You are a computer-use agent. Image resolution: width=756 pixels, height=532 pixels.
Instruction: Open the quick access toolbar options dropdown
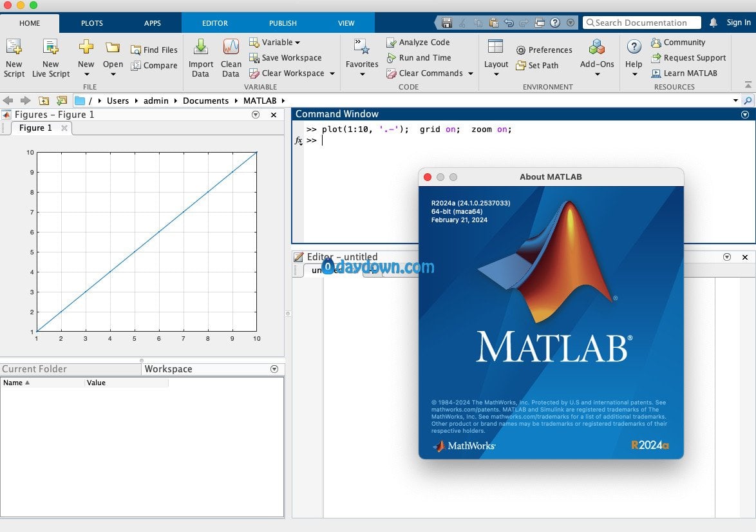tap(571, 23)
